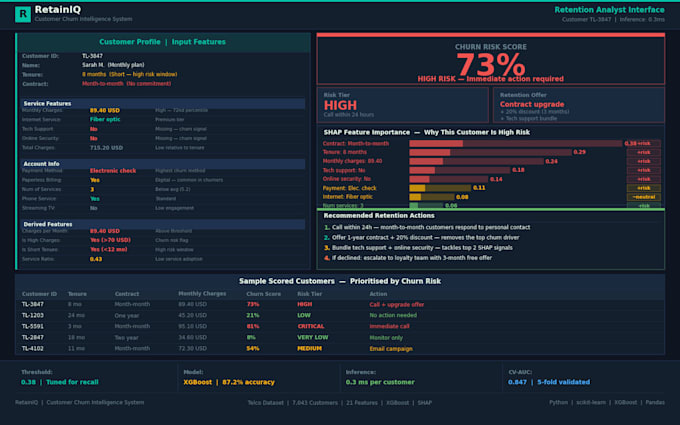Click the Monthly charges: 89.40 SHAP bar

coord(476,161)
